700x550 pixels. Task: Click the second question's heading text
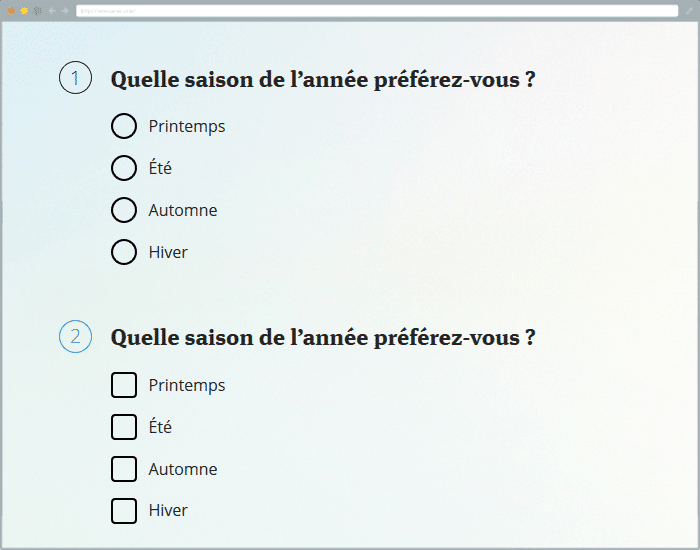[322, 338]
